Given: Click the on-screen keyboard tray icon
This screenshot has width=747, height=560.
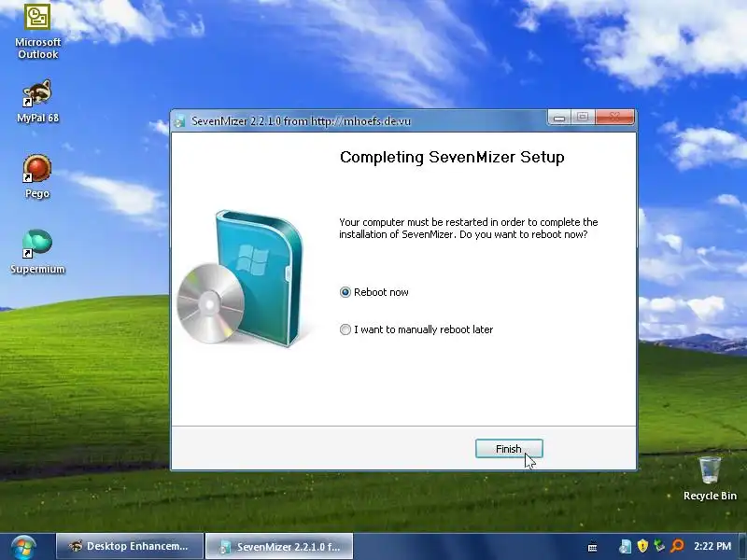Looking at the screenshot, I should [x=592, y=547].
